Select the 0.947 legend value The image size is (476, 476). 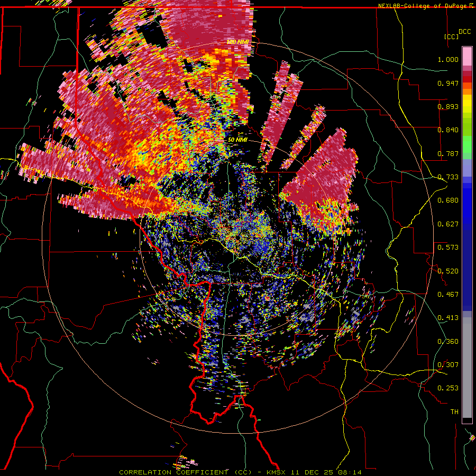point(448,83)
